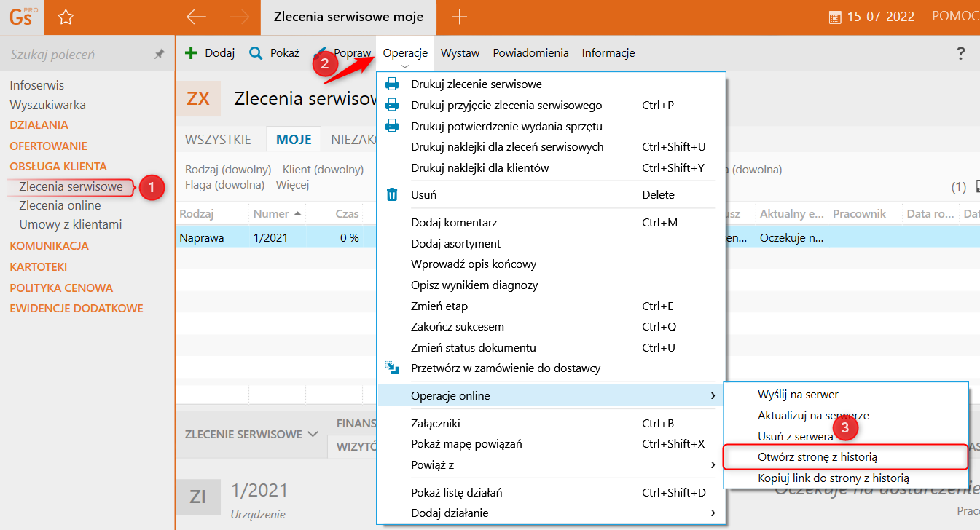This screenshot has width=980, height=530.
Task: Click the star favorites icon
Action: (65, 17)
